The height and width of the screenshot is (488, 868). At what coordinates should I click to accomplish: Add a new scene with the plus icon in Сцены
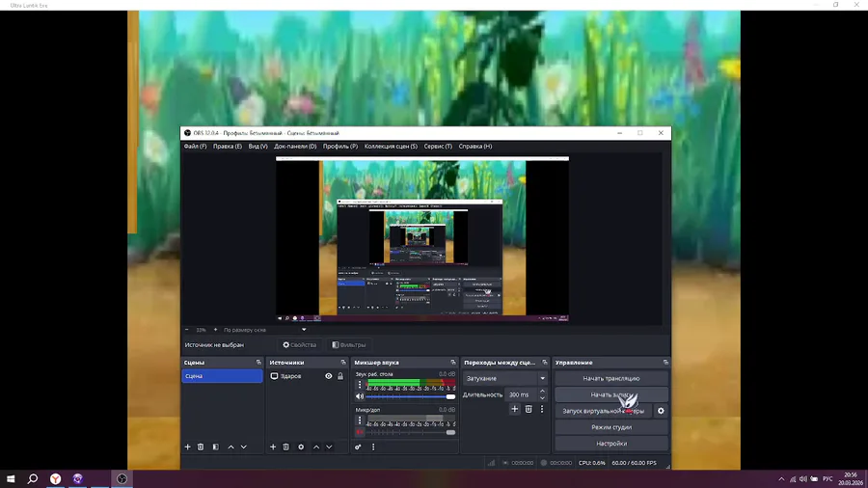[x=187, y=447]
